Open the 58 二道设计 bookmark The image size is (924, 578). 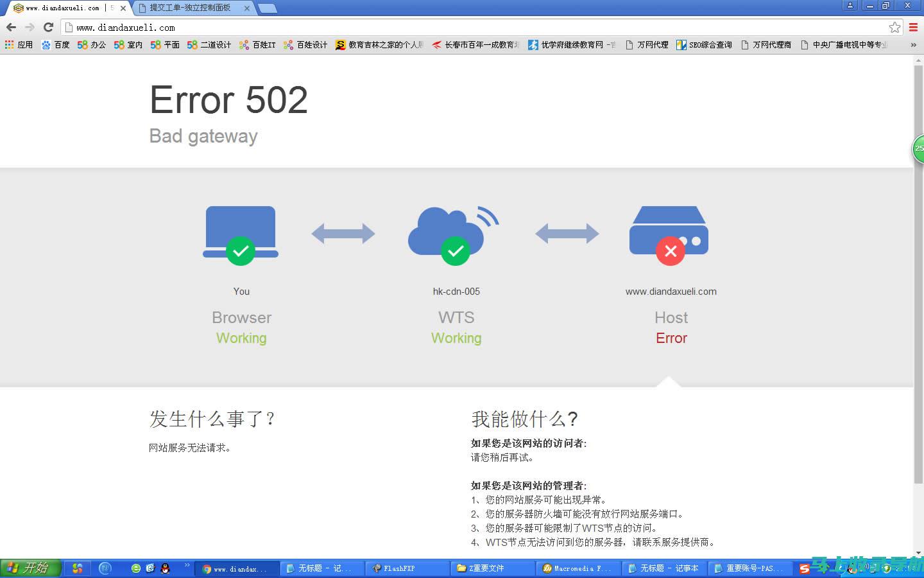coord(209,45)
